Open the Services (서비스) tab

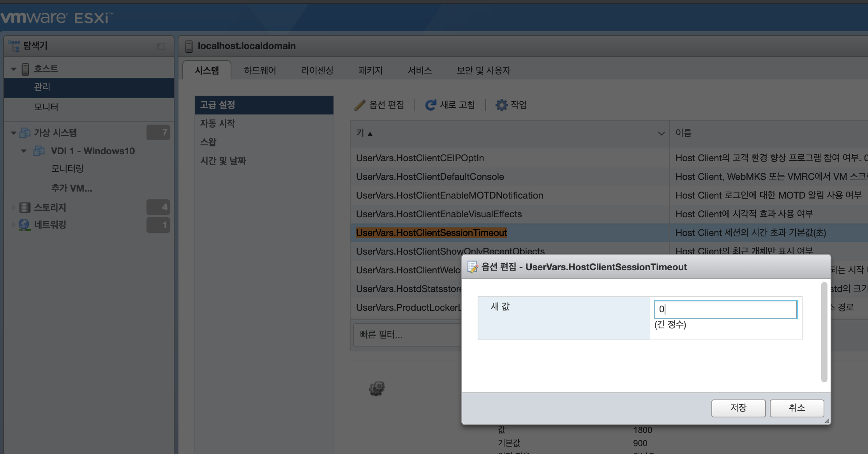click(420, 70)
